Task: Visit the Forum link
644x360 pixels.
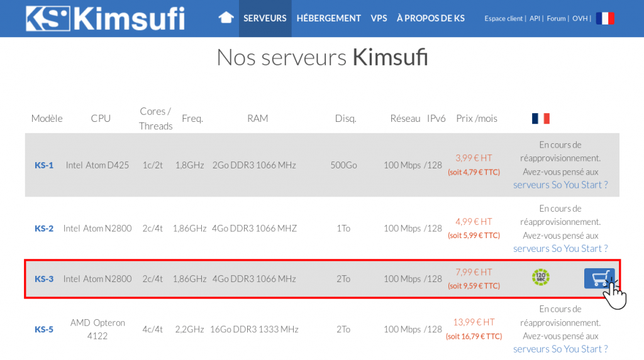Action: 556,18
